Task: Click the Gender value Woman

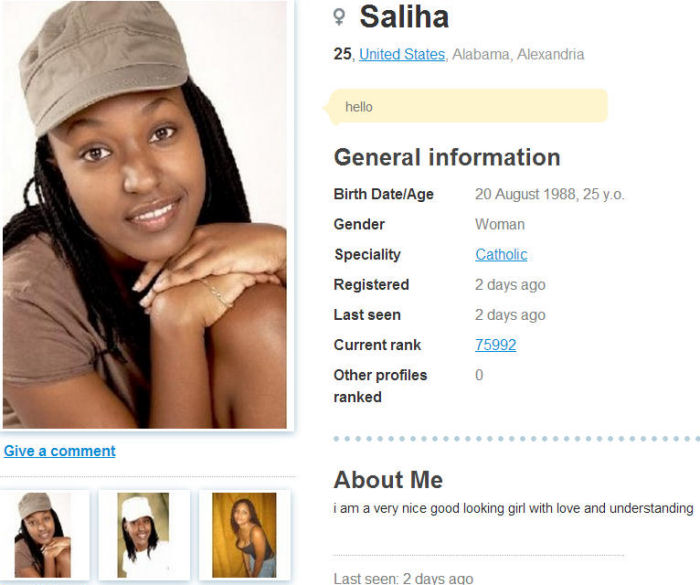Action: point(500,224)
